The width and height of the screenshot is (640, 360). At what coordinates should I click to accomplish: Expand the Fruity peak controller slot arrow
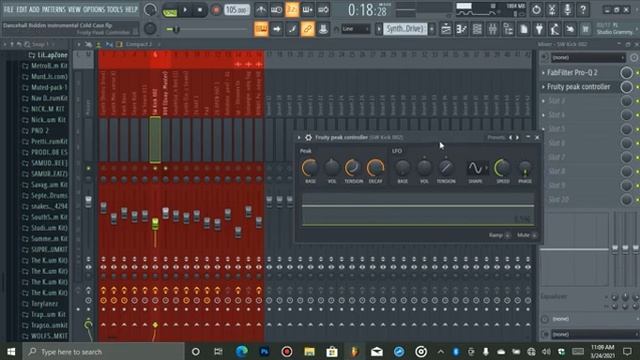click(543, 87)
